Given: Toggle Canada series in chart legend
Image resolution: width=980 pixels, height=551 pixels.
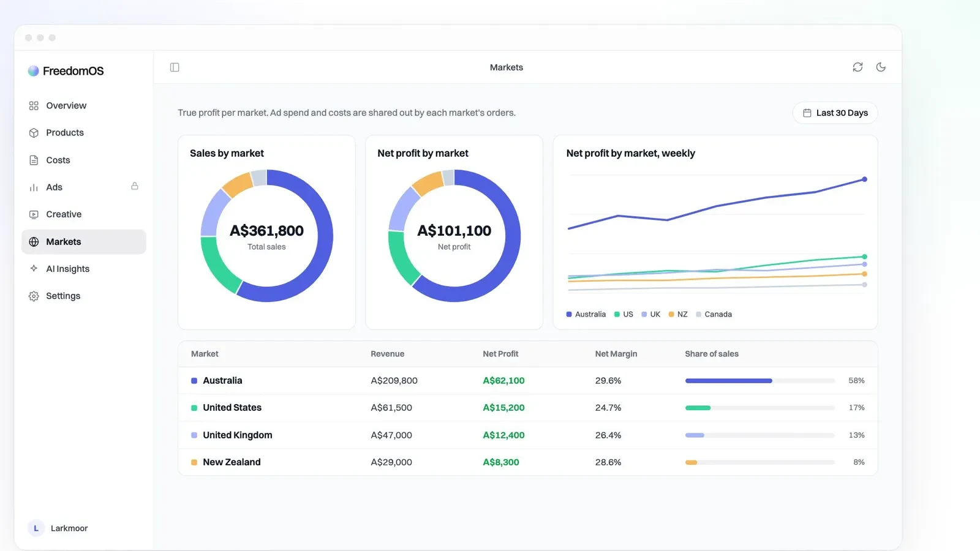Looking at the screenshot, I should (x=714, y=314).
